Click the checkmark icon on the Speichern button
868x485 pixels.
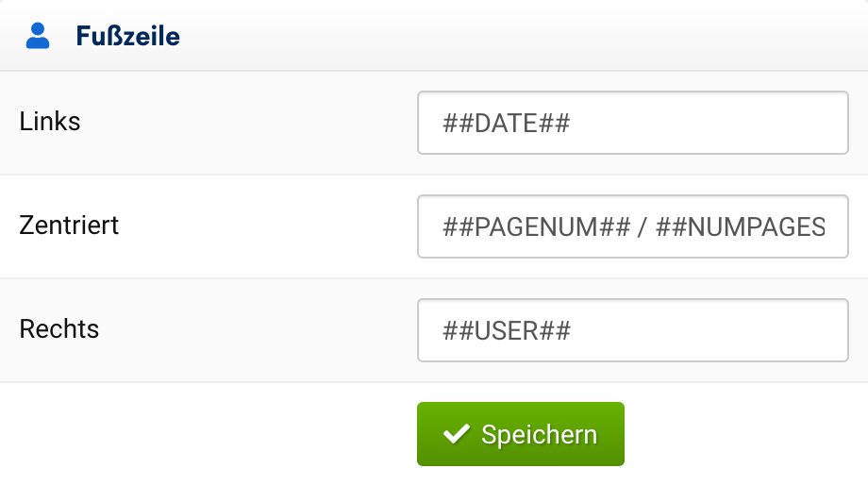click(457, 434)
